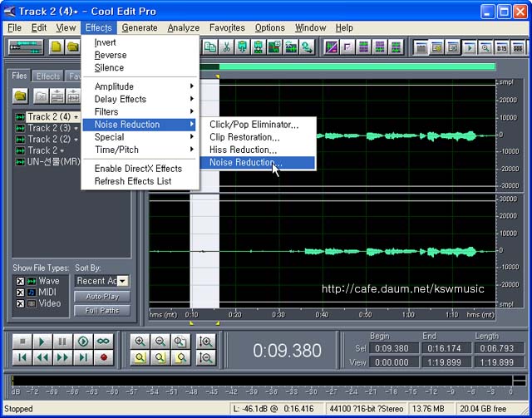Expand the Special submenu
The width and height of the screenshot is (532, 418).
(x=139, y=137)
